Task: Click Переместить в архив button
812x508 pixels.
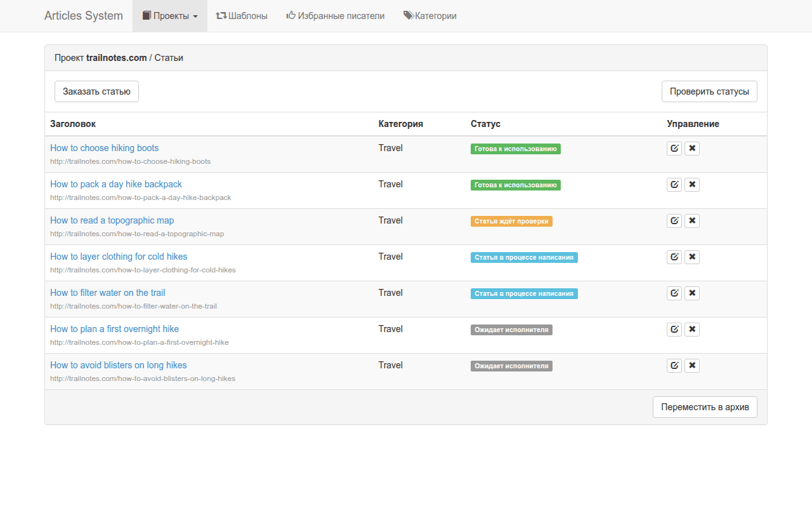Action: click(x=705, y=407)
